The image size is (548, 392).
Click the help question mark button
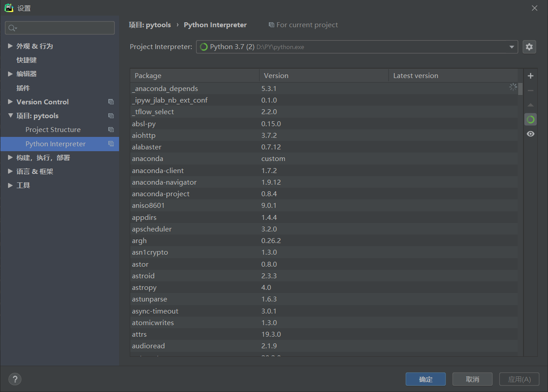[15, 379]
